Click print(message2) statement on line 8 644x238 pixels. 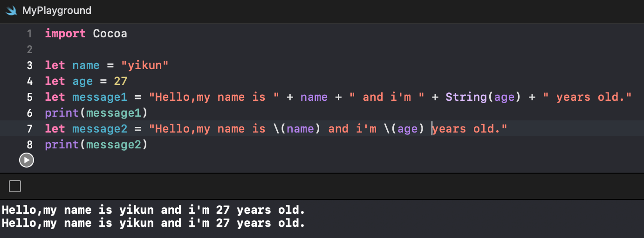click(x=96, y=145)
